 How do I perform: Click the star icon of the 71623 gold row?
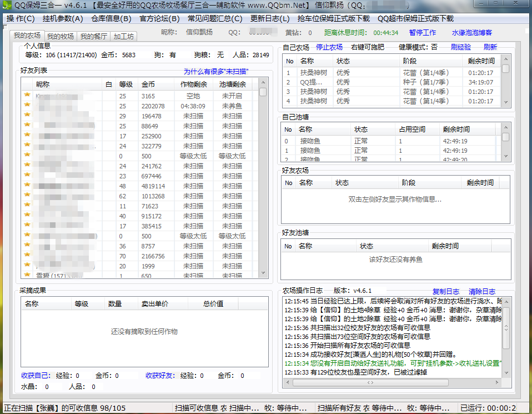point(27,205)
